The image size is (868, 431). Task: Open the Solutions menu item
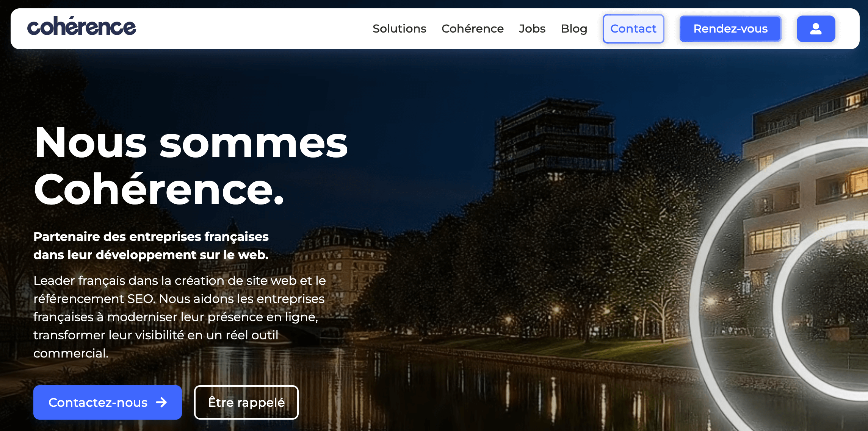(399, 29)
